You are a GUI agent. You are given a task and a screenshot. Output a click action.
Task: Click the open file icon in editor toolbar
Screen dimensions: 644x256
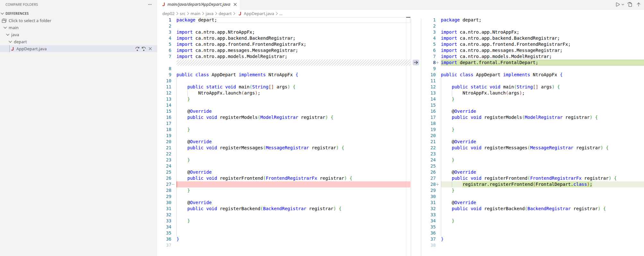630,4
